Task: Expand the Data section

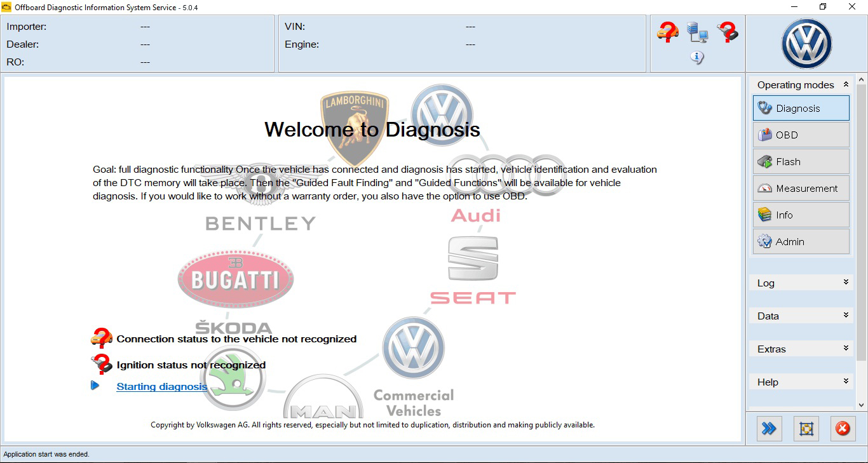Action: click(846, 316)
